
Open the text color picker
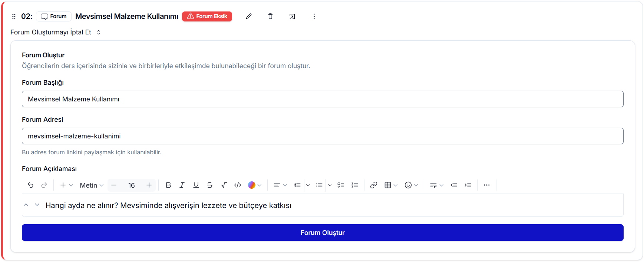click(255, 185)
